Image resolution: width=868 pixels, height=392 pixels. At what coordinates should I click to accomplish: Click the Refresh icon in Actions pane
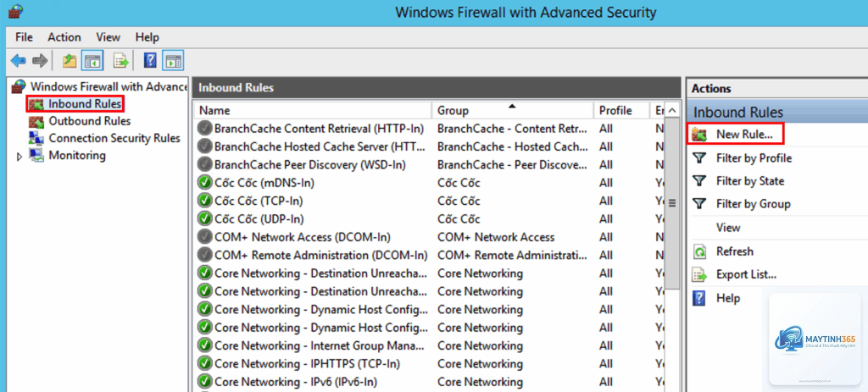(699, 251)
